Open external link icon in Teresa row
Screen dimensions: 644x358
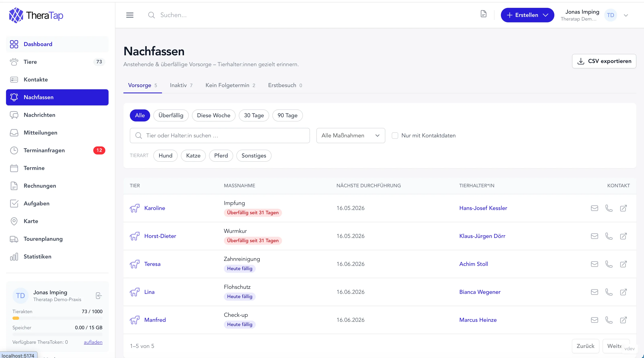[x=623, y=264]
